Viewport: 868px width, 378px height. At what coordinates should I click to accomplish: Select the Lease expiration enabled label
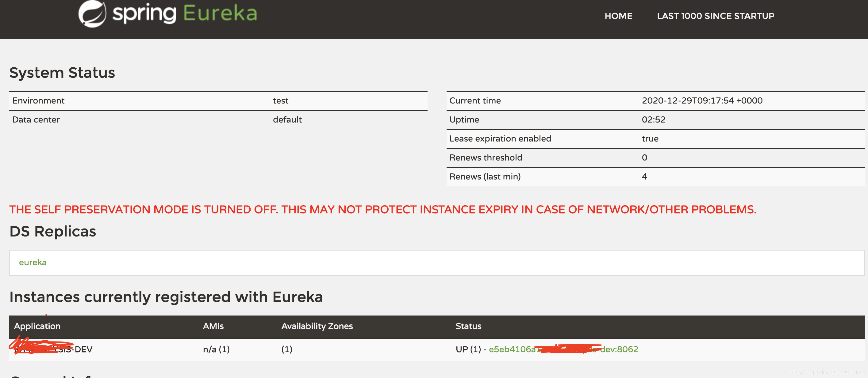click(x=500, y=138)
